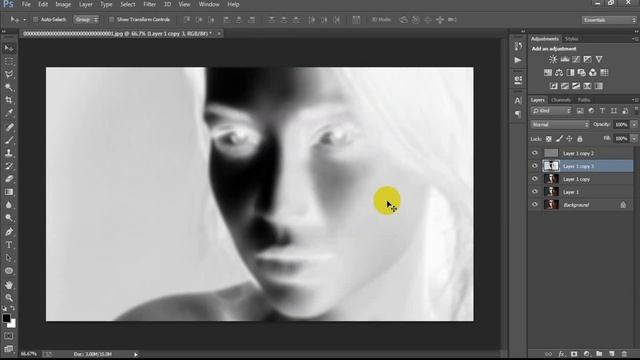Open the Essentials workspace dropdown

coord(609,20)
